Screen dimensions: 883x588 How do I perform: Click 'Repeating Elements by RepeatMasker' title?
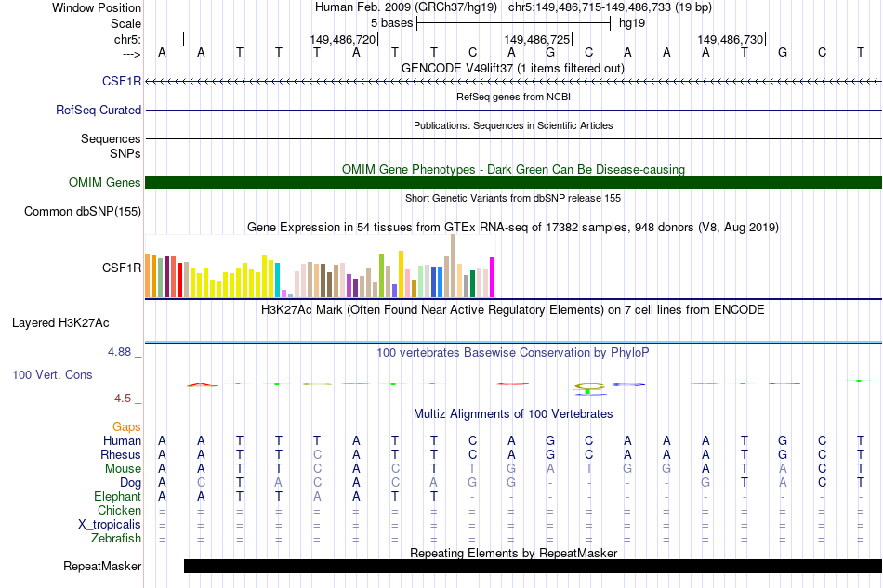point(514,553)
